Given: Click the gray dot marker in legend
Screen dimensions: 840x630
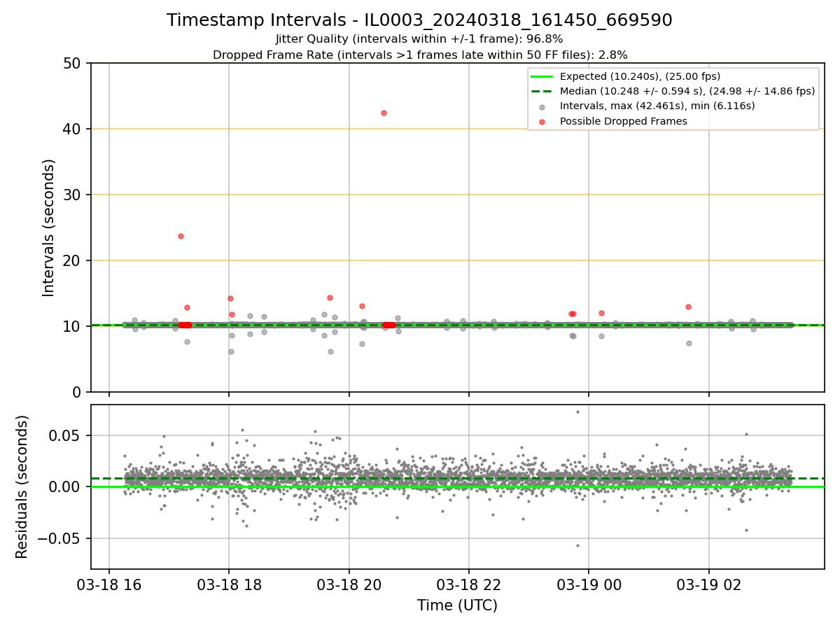Looking at the screenshot, I should [x=542, y=106].
